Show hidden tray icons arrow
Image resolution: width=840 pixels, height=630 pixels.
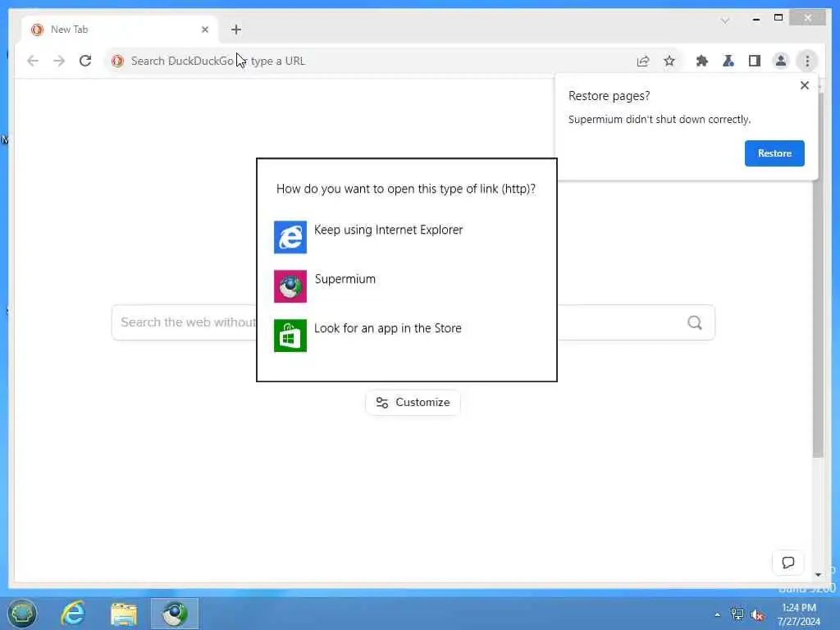(x=717, y=614)
